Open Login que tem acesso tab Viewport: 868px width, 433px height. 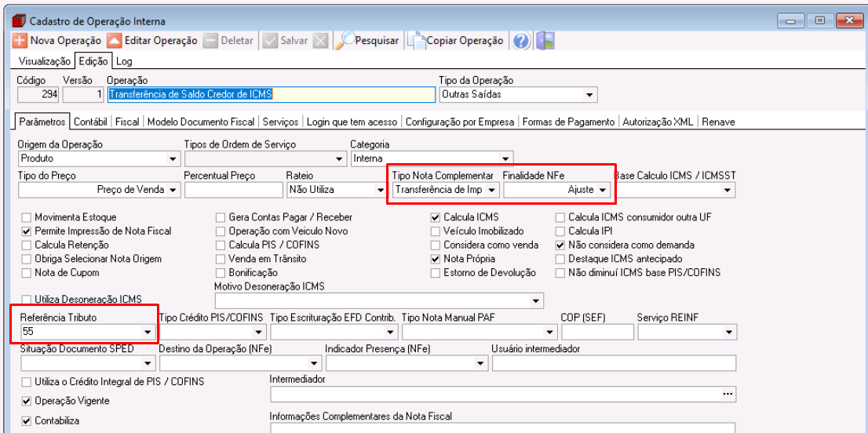[x=352, y=122]
